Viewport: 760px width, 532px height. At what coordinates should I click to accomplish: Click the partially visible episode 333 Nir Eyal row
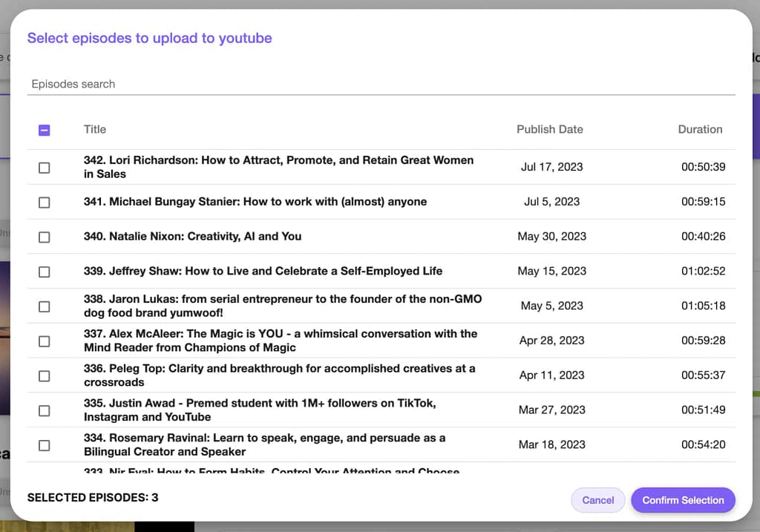tap(271, 470)
